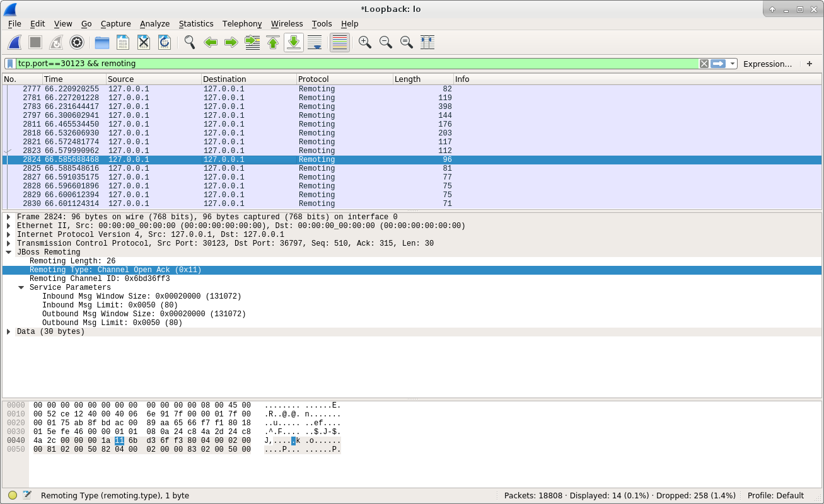
Task: Open the Help menu
Action: pyautogui.click(x=349, y=23)
